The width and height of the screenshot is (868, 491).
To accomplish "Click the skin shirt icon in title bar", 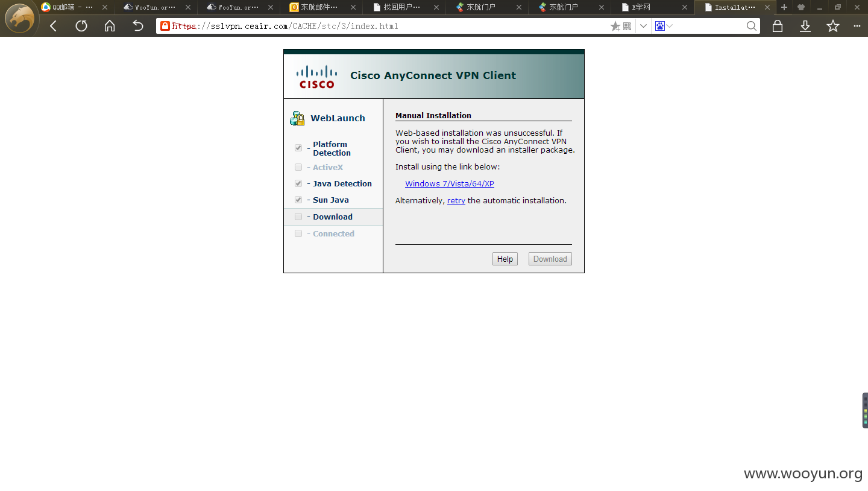I will [x=801, y=7].
